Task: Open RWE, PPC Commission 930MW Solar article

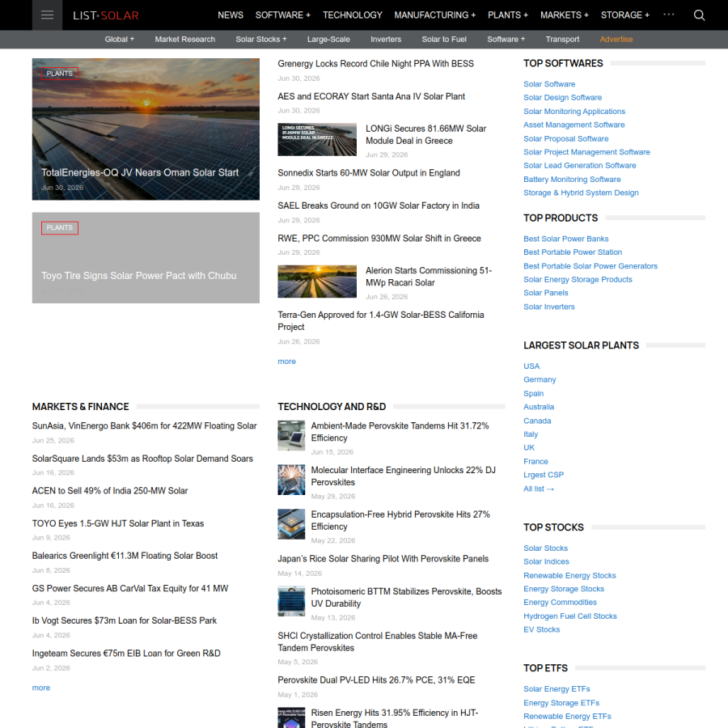Action: click(x=379, y=238)
